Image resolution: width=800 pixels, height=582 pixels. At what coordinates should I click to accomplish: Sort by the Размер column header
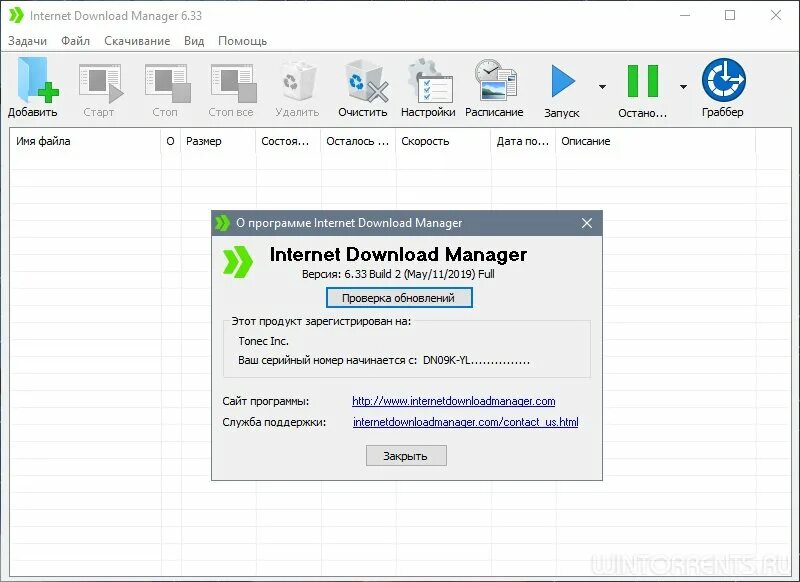(x=218, y=141)
